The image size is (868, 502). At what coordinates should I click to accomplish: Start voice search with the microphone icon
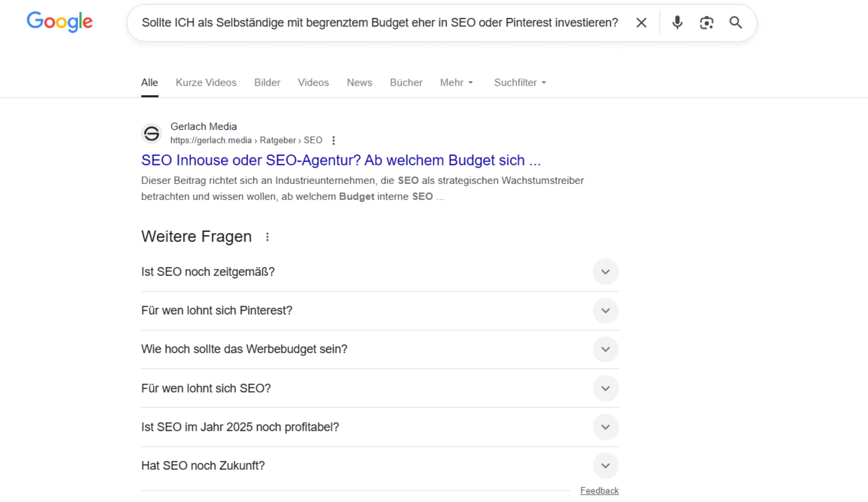[677, 22]
